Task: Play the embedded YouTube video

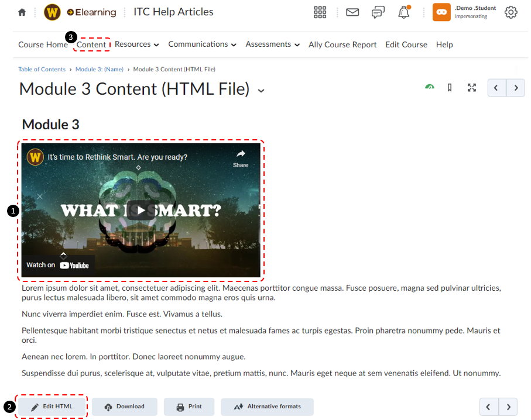Action: click(141, 209)
